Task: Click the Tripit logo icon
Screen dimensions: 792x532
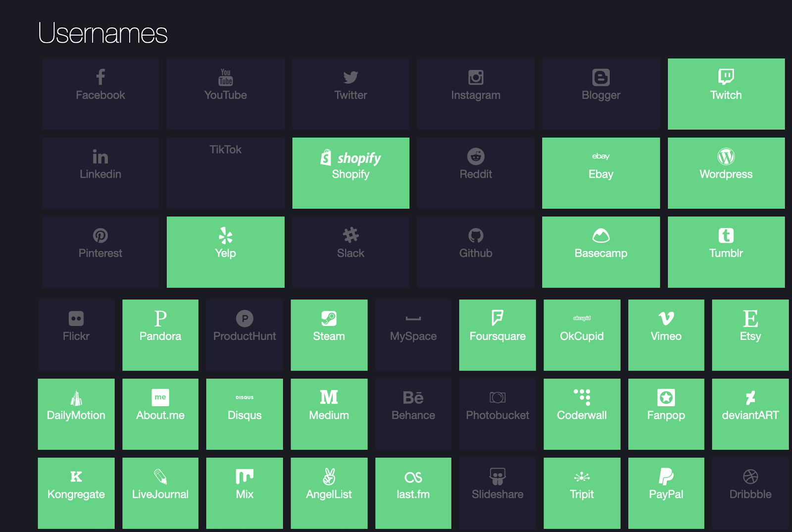Action: (582, 477)
